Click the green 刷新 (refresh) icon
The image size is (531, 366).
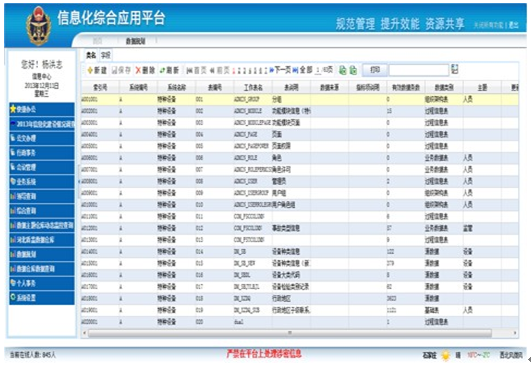point(163,70)
